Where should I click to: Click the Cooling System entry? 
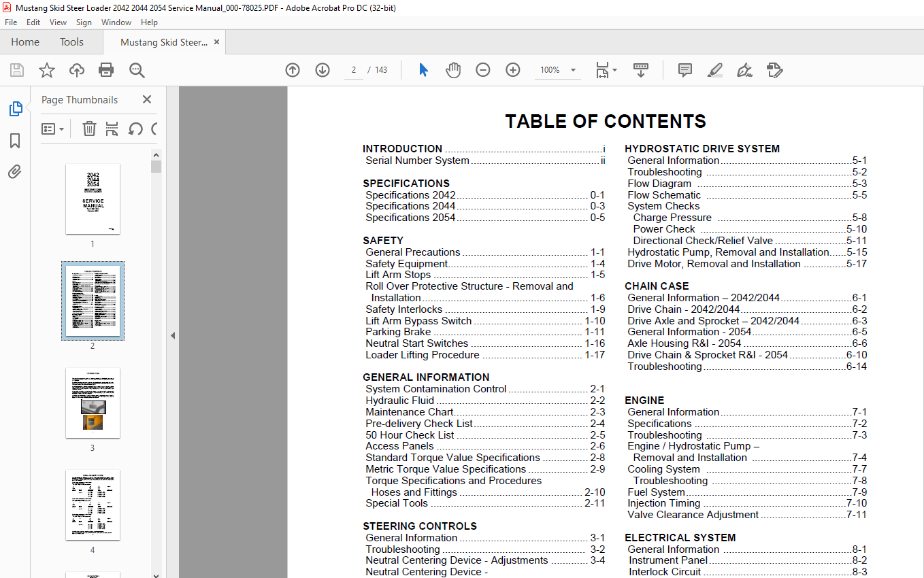point(747,469)
